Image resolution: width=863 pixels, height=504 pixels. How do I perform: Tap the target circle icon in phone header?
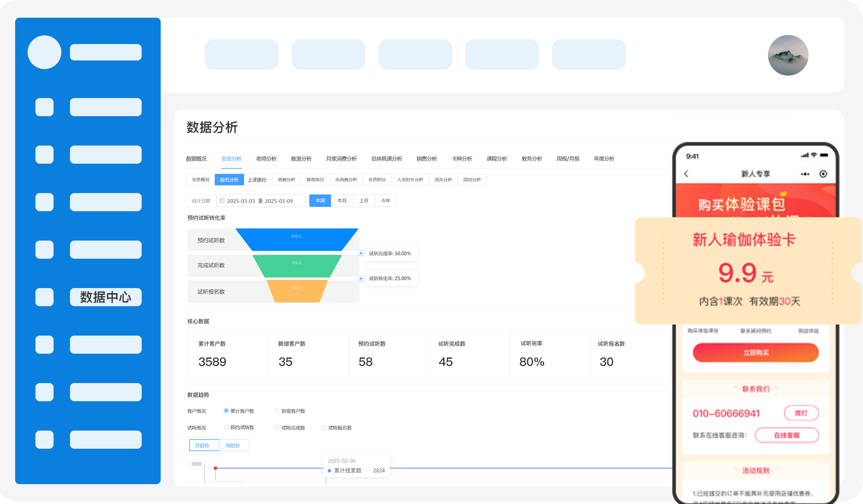(x=823, y=174)
